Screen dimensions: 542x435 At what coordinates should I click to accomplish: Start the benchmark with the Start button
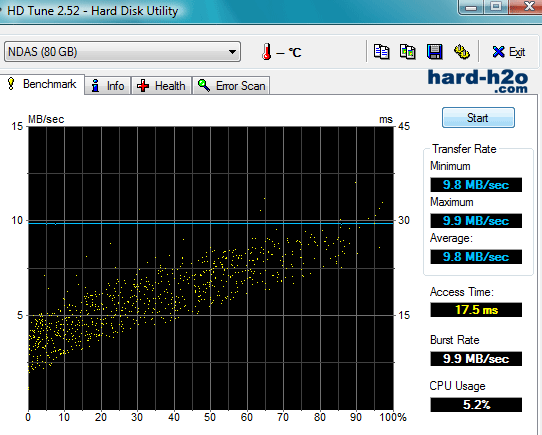pyautogui.click(x=478, y=118)
